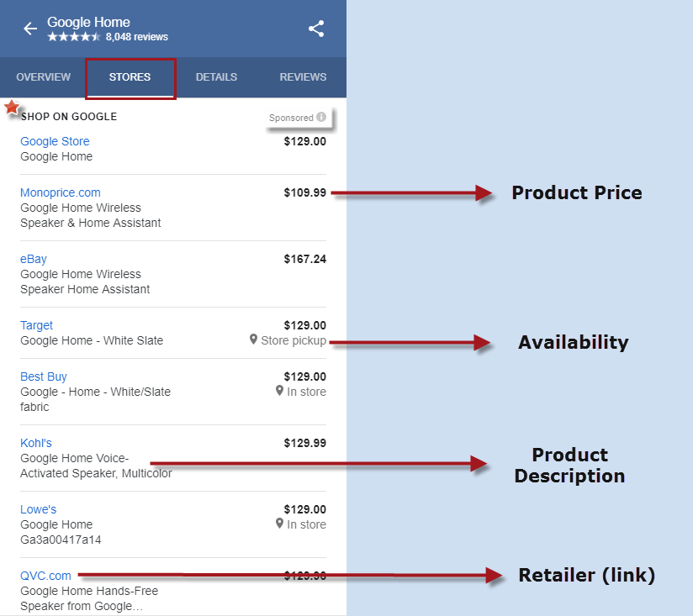The image size is (693, 616).
Task: Click the share icon in header
Action: click(x=316, y=29)
